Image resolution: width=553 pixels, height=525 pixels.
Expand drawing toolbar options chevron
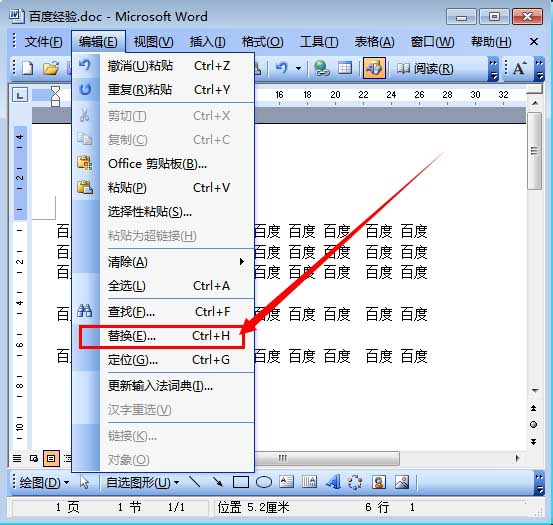tap(539, 483)
